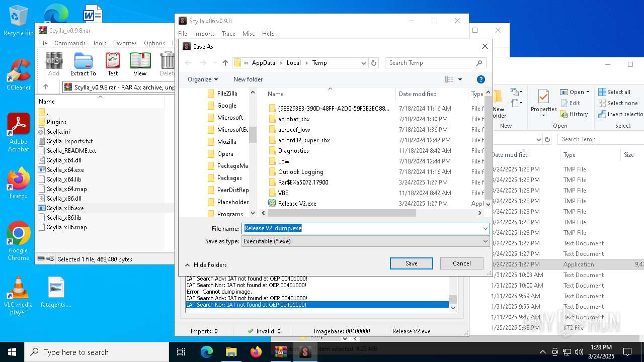Viewport: 644px width, 362px height.
Task: Open WinRAR Favorites menu
Action: [x=125, y=43]
